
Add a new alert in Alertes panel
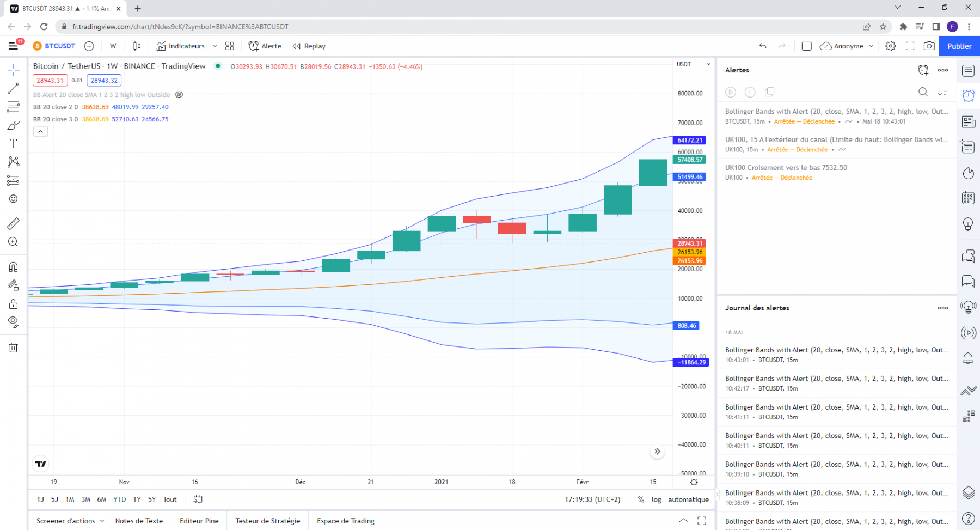923,70
